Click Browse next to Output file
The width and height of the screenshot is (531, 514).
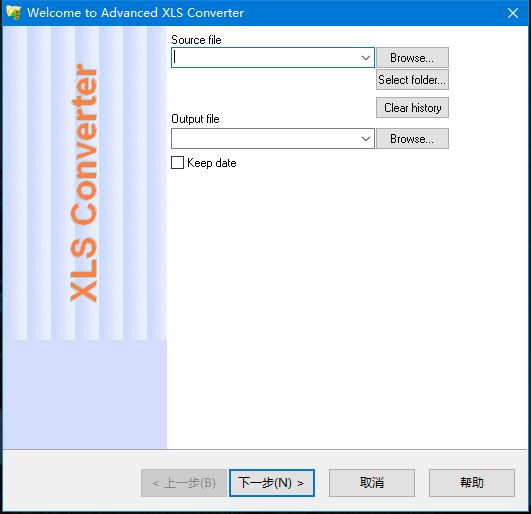click(412, 138)
